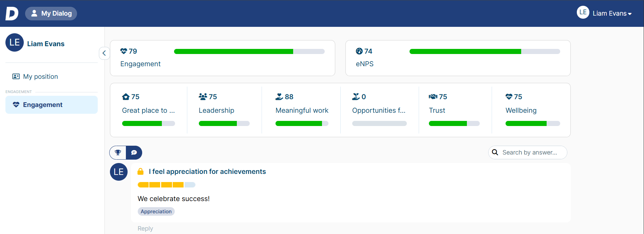Click the Wellbeing heart icon
Viewport: 644px width, 234px height.
[x=509, y=97]
